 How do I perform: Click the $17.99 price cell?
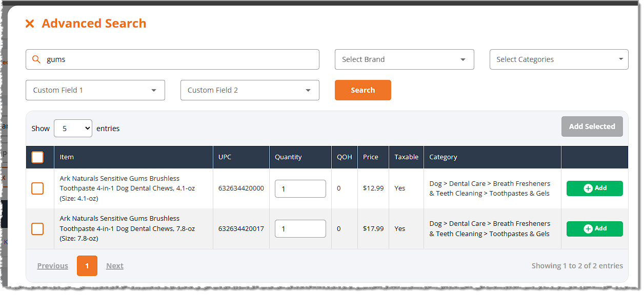[373, 228]
